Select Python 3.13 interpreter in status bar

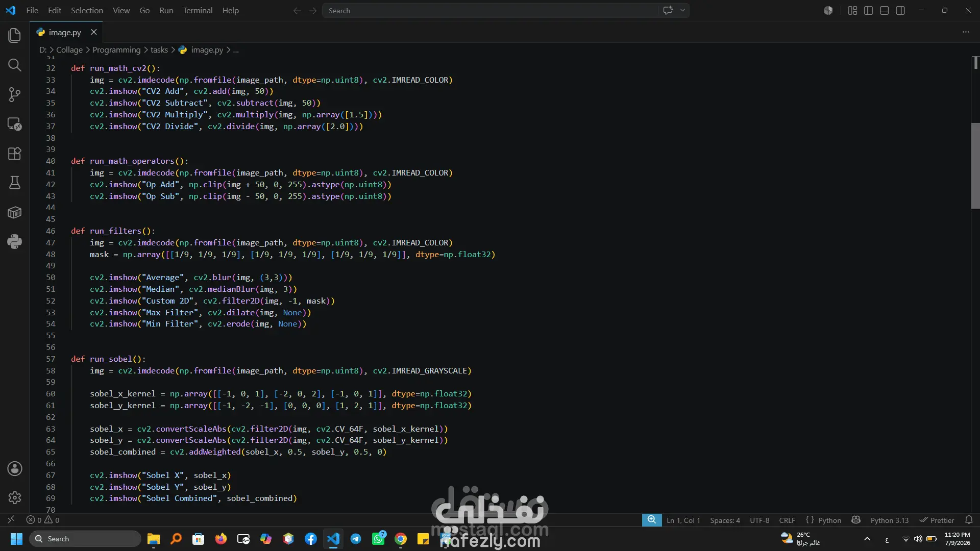point(889,520)
